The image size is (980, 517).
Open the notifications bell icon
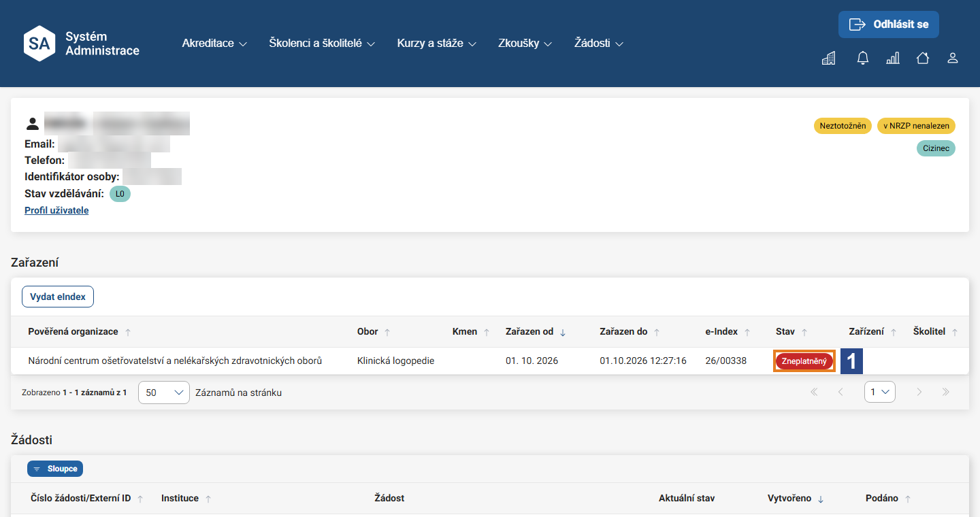pos(863,59)
